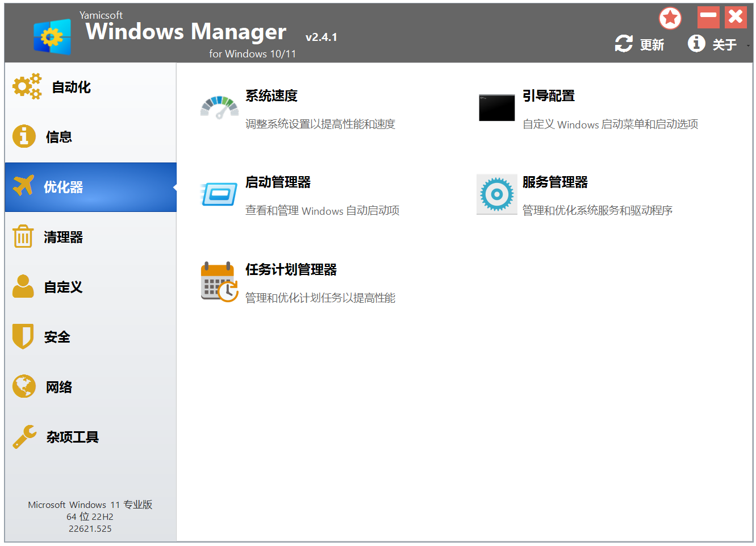Click description 查看和管理 Windows 自动启动项
Image resolution: width=756 pixels, height=546 pixels.
[323, 210]
